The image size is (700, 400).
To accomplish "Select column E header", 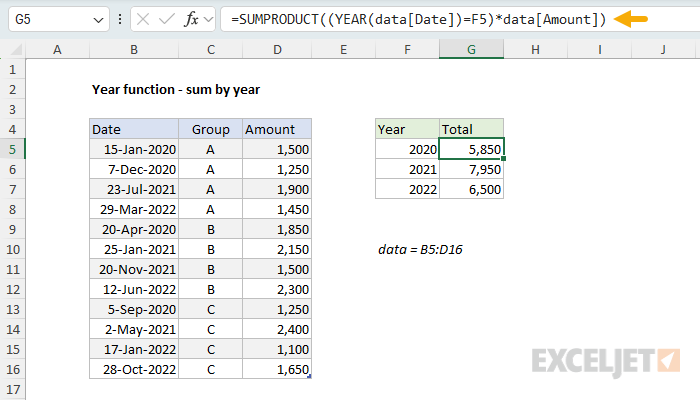I will (x=343, y=49).
